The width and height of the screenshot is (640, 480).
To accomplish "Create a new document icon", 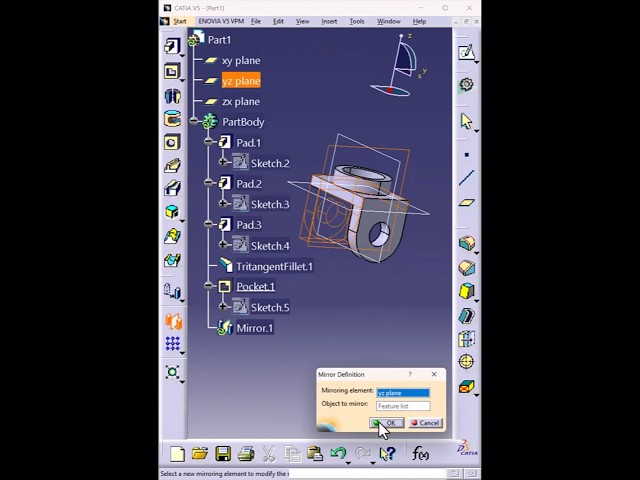I will tap(177, 454).
